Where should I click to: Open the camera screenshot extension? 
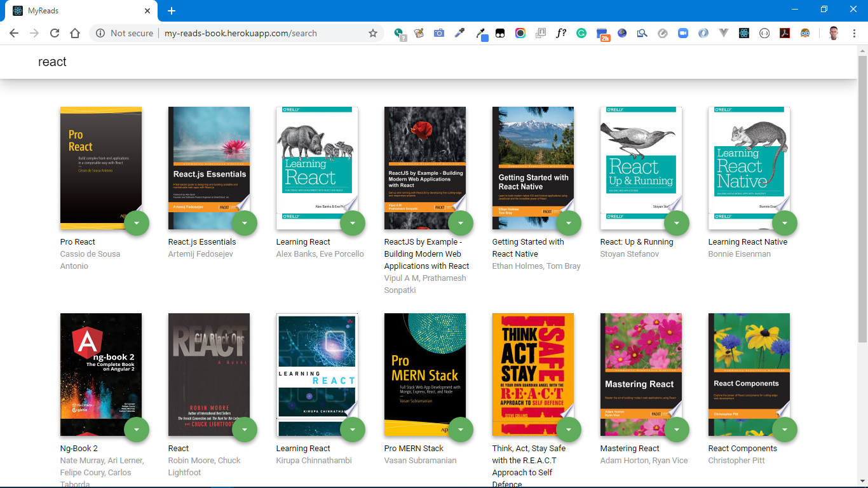[x=439, y=33]
